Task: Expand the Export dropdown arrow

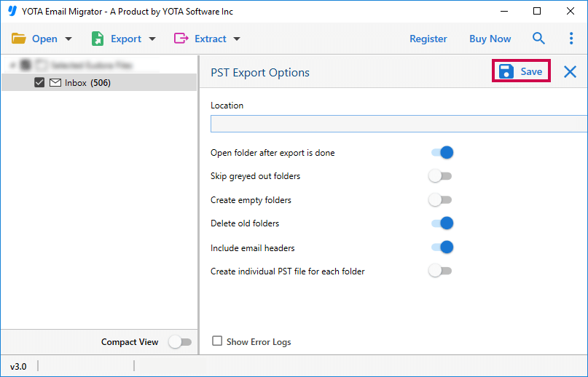Action: [152, 39]
